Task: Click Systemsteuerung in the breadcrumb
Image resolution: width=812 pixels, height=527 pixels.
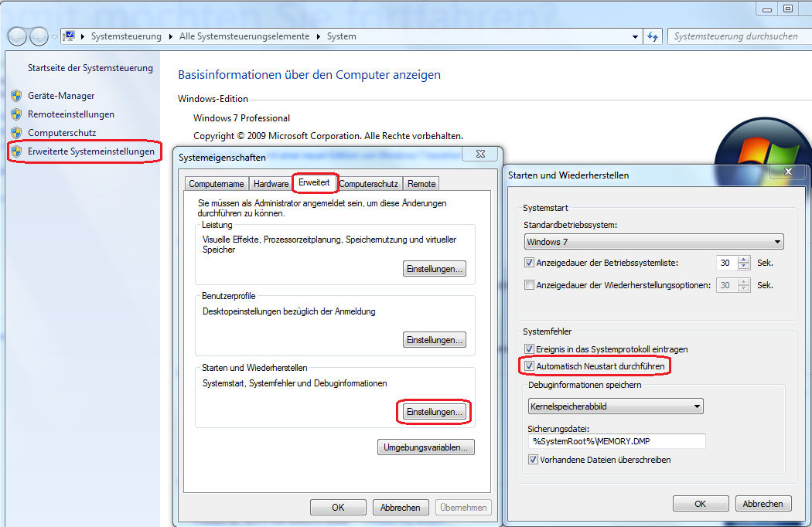Action: pos(126,37)
